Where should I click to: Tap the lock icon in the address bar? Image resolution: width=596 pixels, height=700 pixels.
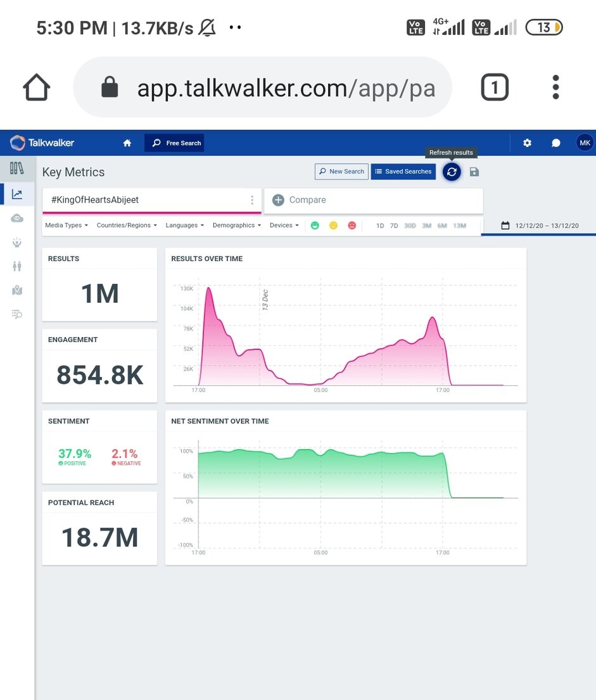point(110,87)
